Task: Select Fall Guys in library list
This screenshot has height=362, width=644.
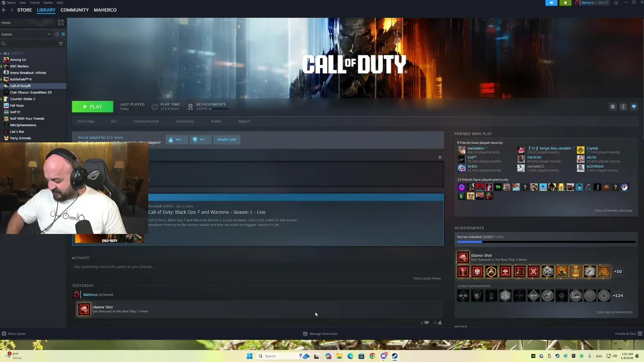Action: click(x=17, y=106)
